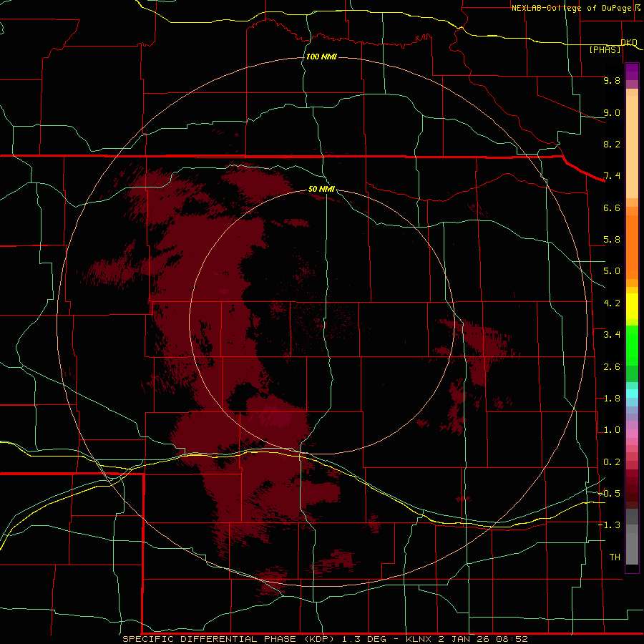This screenshot has width=644, height=644.
Task: Click the 5.0 scale value
Action: pyautogui.click(x=612, y=271)
